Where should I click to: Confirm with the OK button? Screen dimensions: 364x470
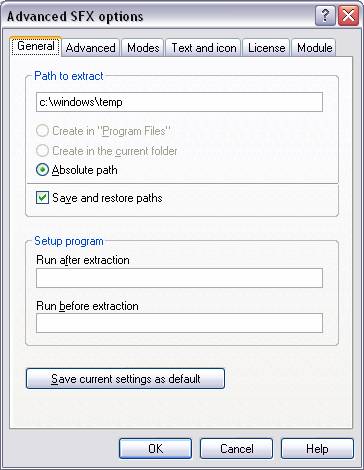click(155, 449)
